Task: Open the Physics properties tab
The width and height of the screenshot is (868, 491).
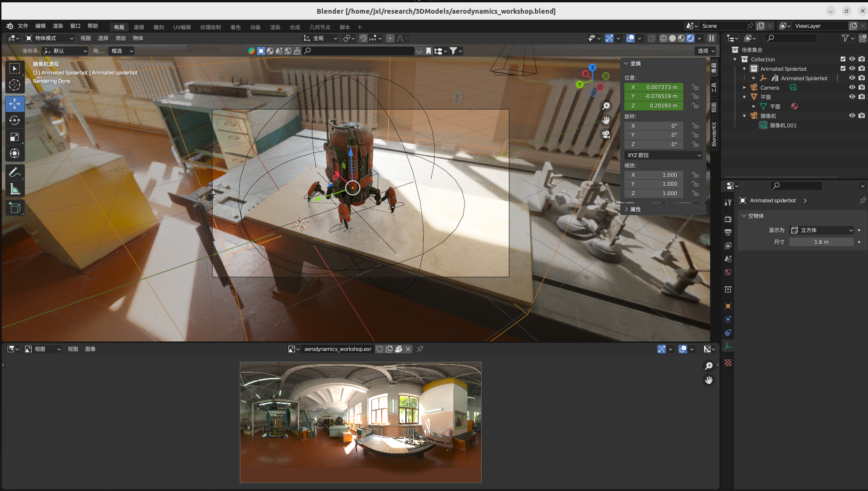Action: point(728,319)
